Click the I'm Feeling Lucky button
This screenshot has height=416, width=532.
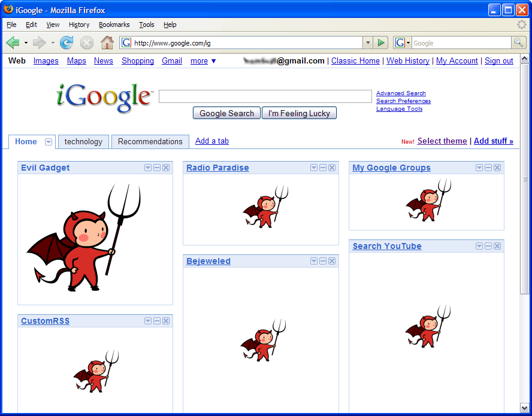(299, 113)
